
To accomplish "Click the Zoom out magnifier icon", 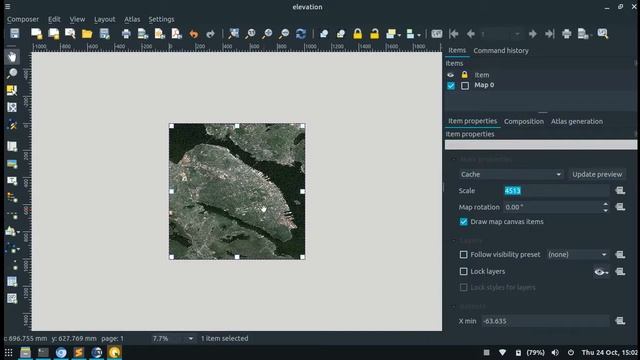I will 284,33.
